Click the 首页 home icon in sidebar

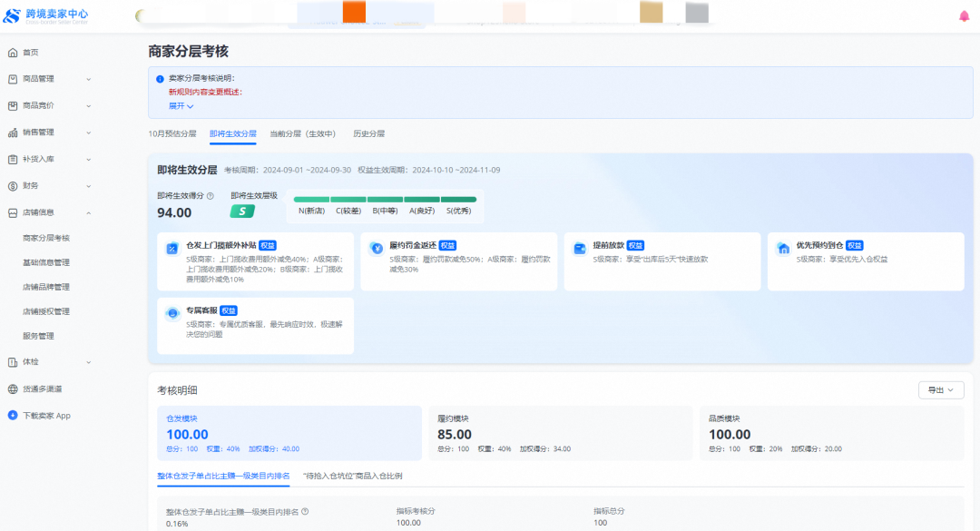pyautogui.click(x=13, y=52)
